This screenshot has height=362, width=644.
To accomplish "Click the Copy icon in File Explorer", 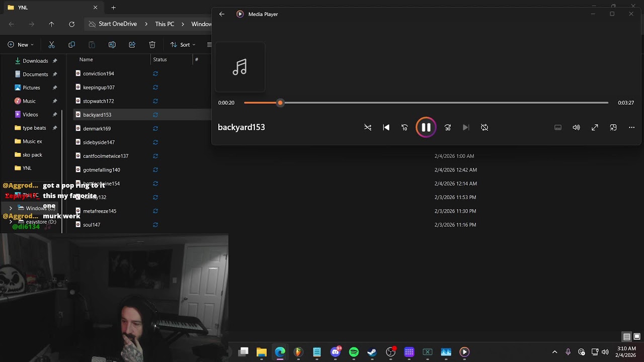I will click(71, 45).
